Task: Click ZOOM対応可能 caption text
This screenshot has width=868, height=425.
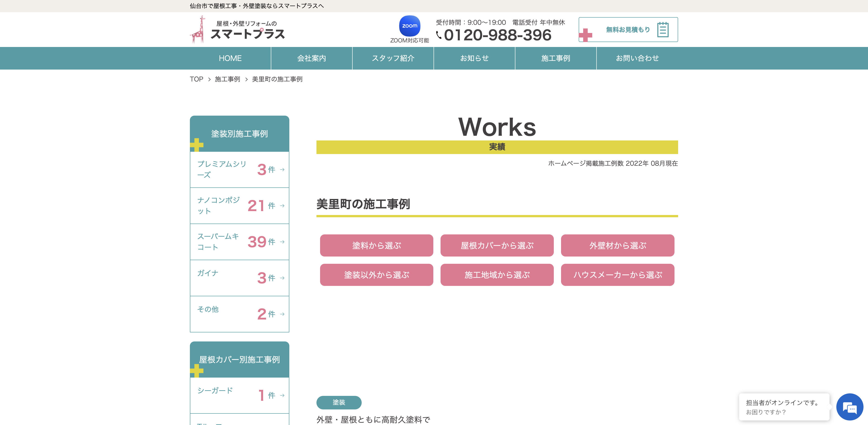Action: click(x=409, y=40)
